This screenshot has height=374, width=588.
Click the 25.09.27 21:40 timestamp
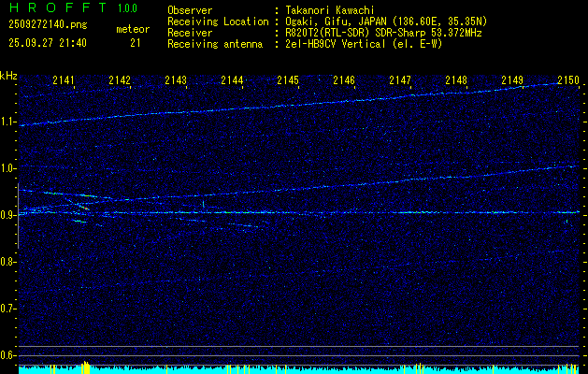click(x=47, y=43)
